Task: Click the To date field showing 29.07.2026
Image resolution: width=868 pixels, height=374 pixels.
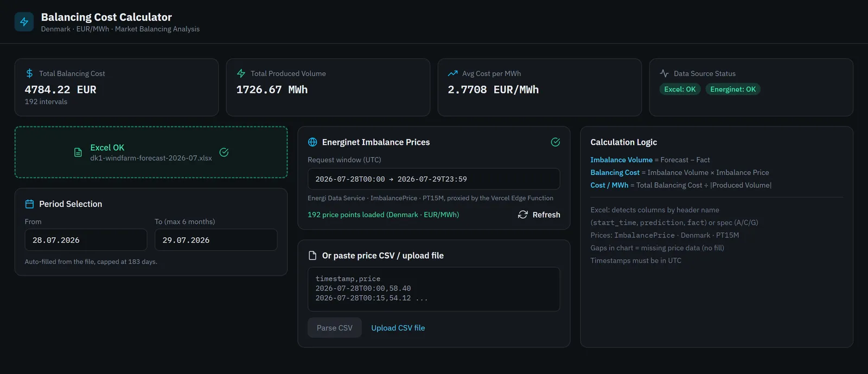Action: pos(216,240)
